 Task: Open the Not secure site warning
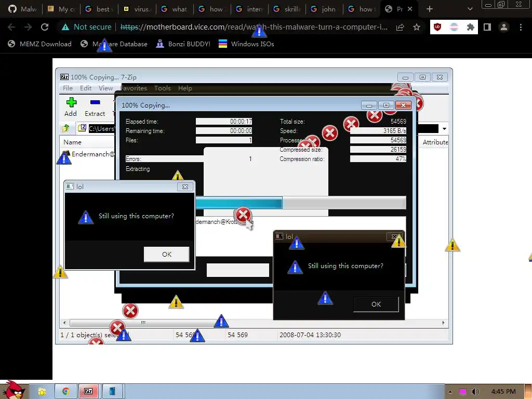(x=87, y=27)
